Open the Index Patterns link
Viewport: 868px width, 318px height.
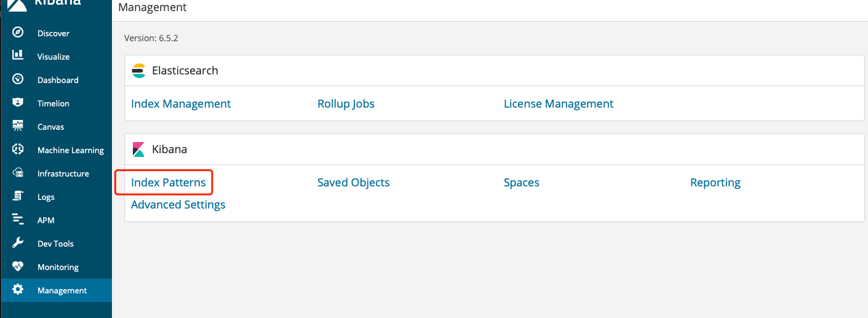[169, 183]
